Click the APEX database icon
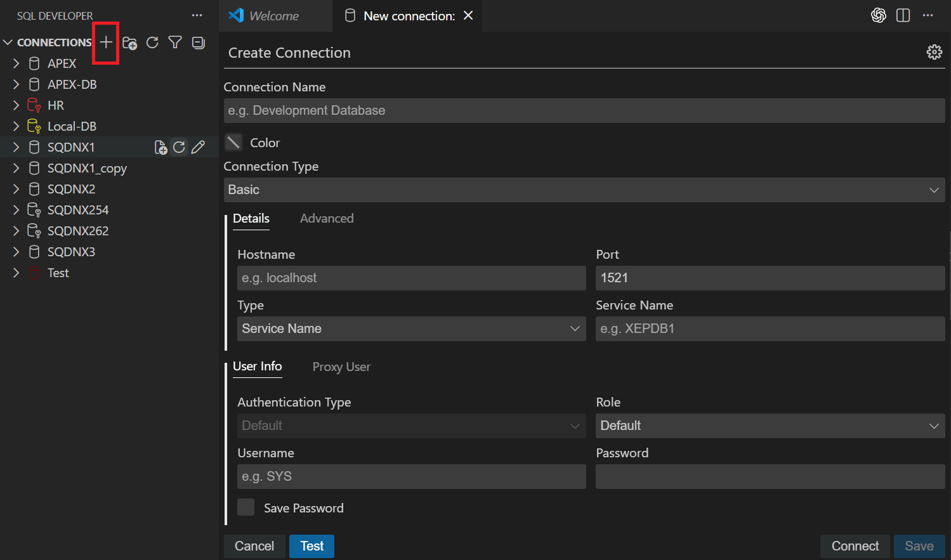 tap(34, 63)
